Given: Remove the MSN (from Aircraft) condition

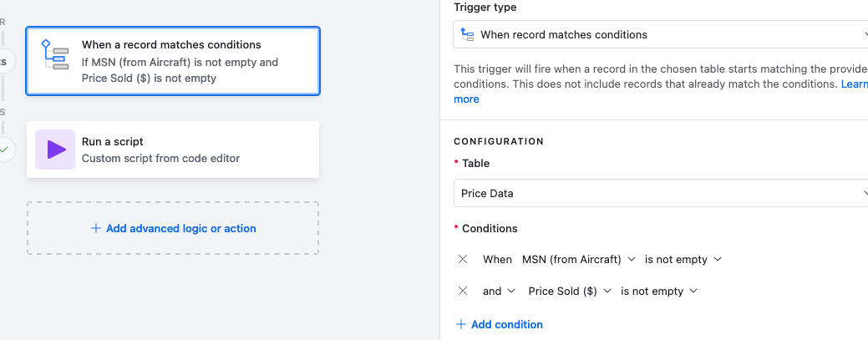Looking at the screenshot, I should [x=463, y=259].
